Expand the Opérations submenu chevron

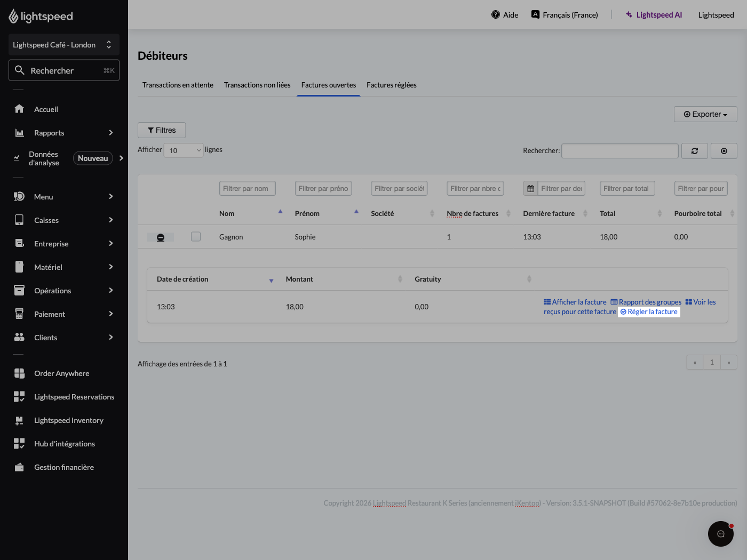pyautogui.click(x=111, y=290)
